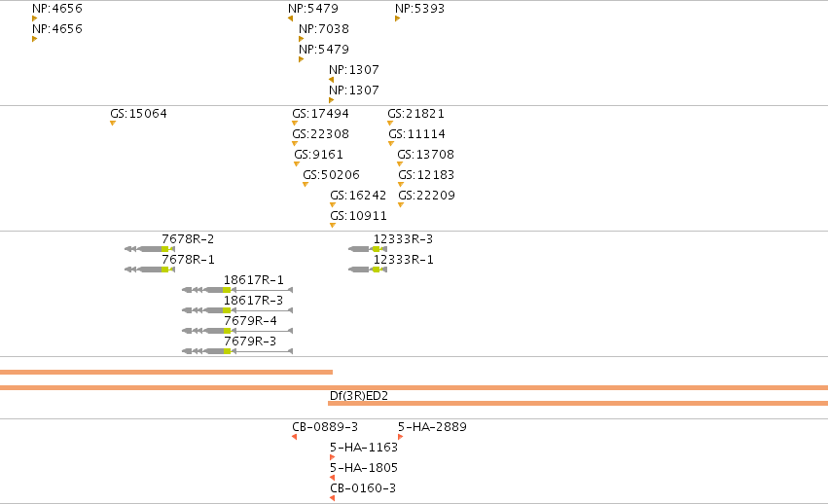Click the GS:50206 triangle marker
Image resolution: width=828 pixels, height=504 pixels.
306,184
